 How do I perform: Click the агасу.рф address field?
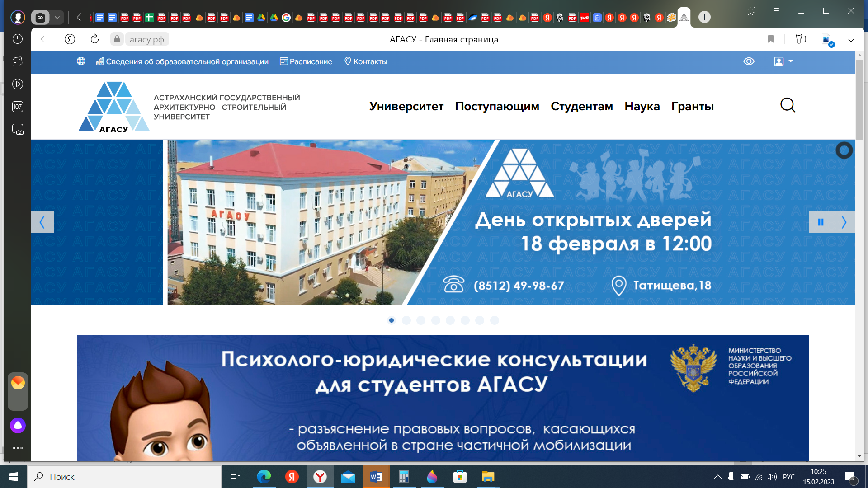click(x=147, y=39)
